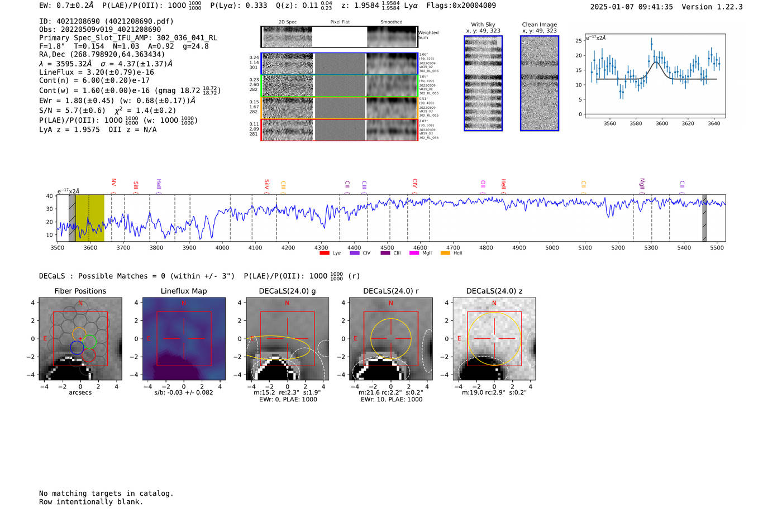Click the orange HeII legend swatch
782x532 pixels.
pyautogui.click(x=445, y=253)
